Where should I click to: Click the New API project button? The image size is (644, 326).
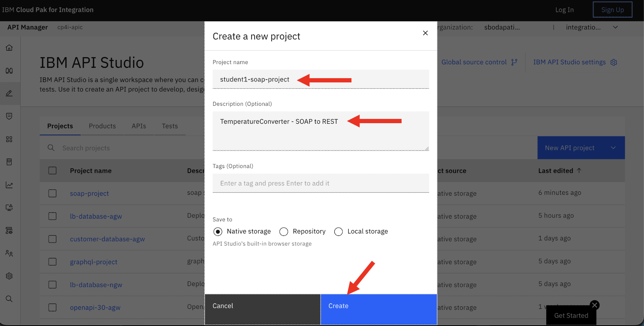570,148
